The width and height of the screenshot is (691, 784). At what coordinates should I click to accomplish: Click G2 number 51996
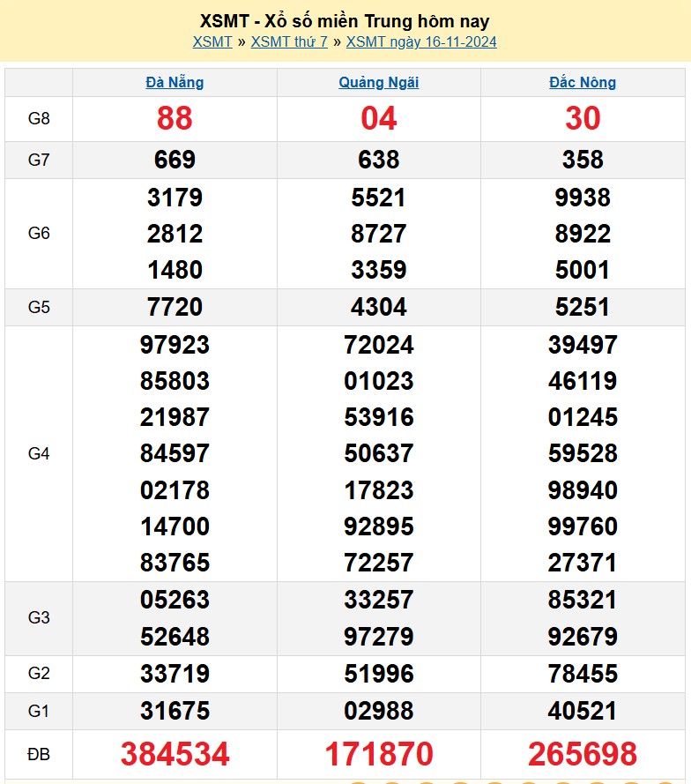(x=379, y=674)
